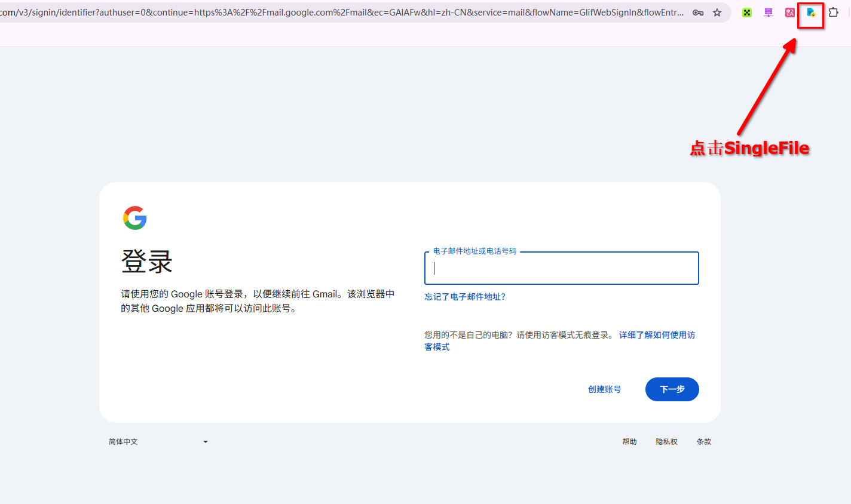Open the "条款" footer link
This screenshot has width=851, height=504.
pyautogui.click(x=704, y=442)
